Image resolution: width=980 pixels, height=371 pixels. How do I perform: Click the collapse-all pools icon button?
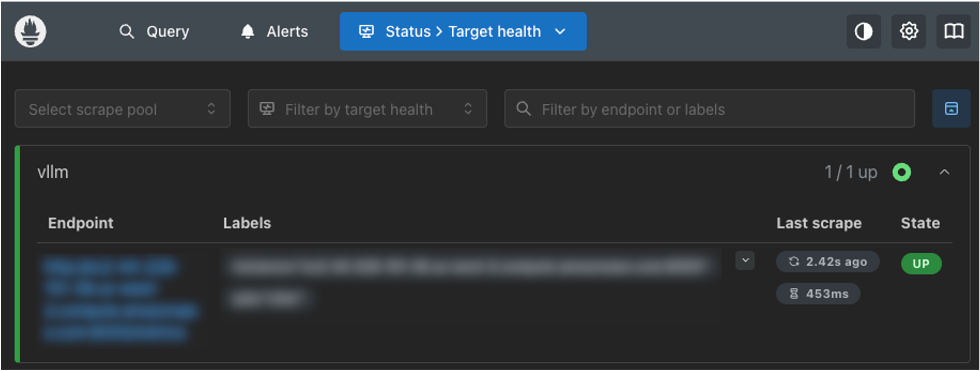tap(951, 109)
